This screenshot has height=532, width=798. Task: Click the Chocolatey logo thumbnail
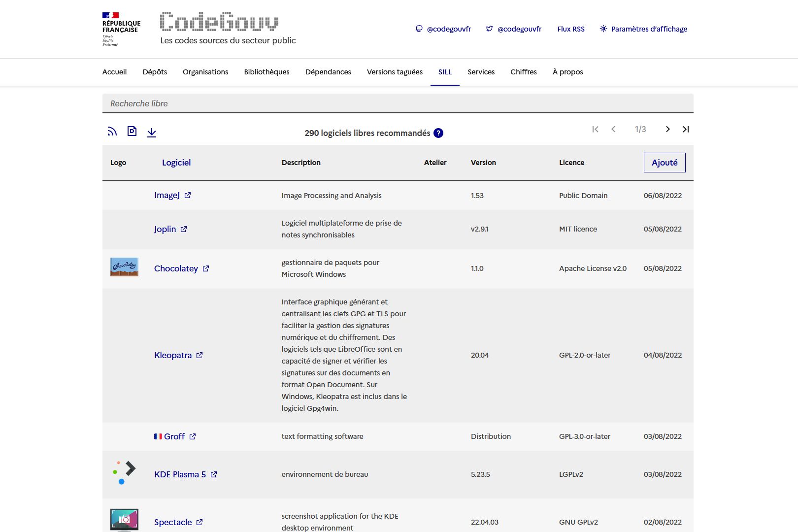coord(124,267)
